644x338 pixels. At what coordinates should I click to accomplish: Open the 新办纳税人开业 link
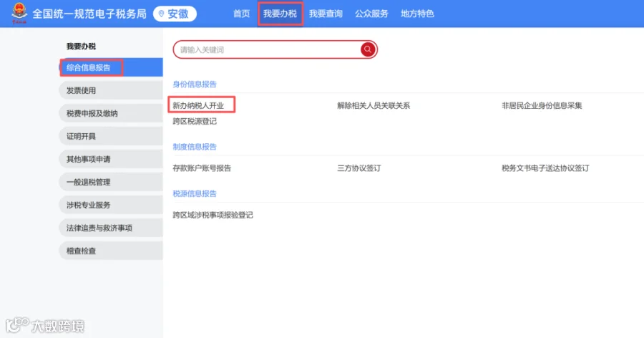[x=198, y=105]
